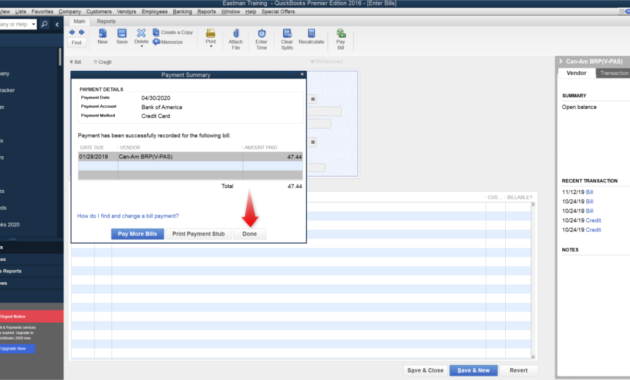Click the search magnifier icon
Image resolution: width=630 pixels, height=380 pixels.
tap(45, 24)
